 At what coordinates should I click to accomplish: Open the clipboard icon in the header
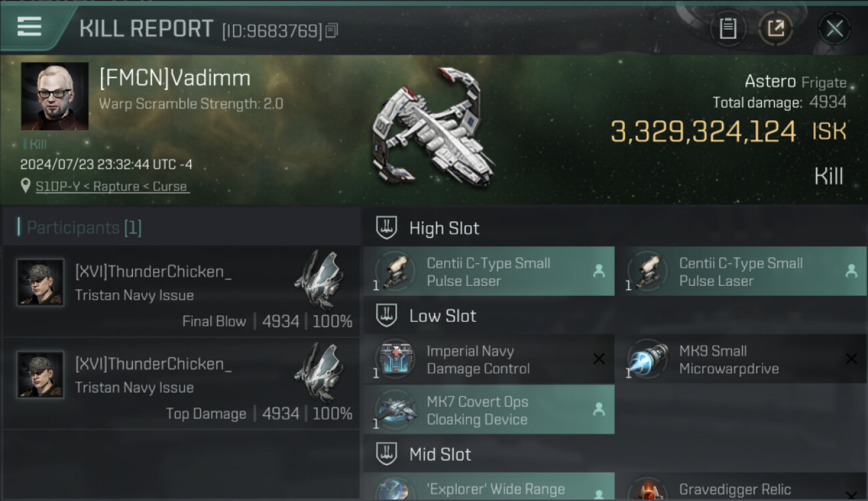(x=728, y=28)
